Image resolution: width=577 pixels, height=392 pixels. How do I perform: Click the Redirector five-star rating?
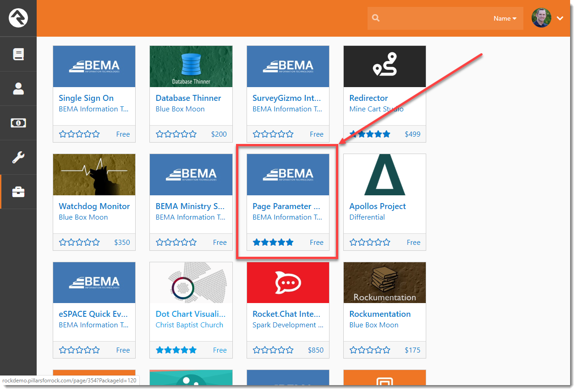click(370, 134)
